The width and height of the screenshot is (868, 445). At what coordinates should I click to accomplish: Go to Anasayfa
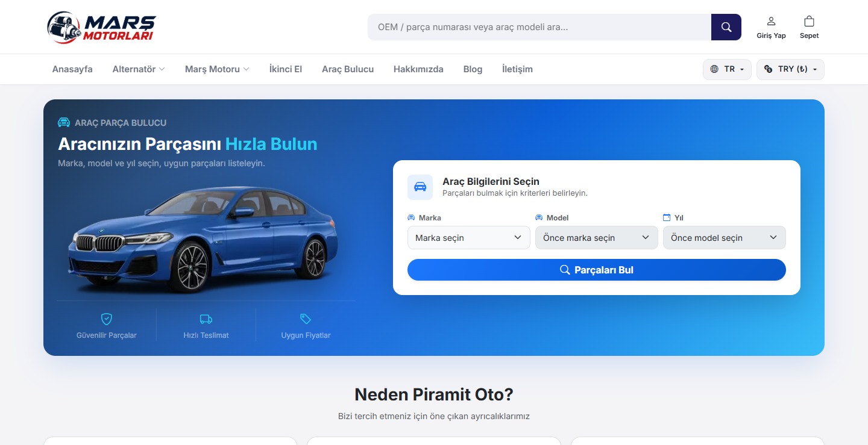72,69
